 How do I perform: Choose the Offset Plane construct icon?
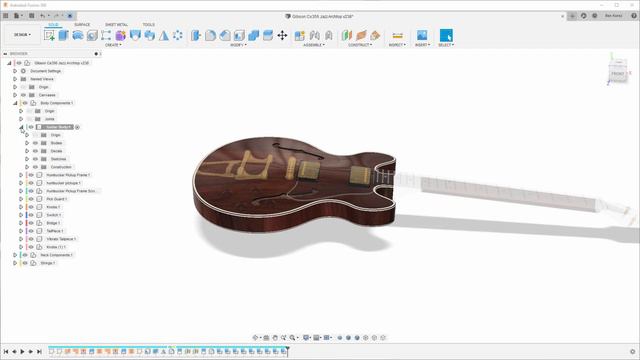coord(347,36)
